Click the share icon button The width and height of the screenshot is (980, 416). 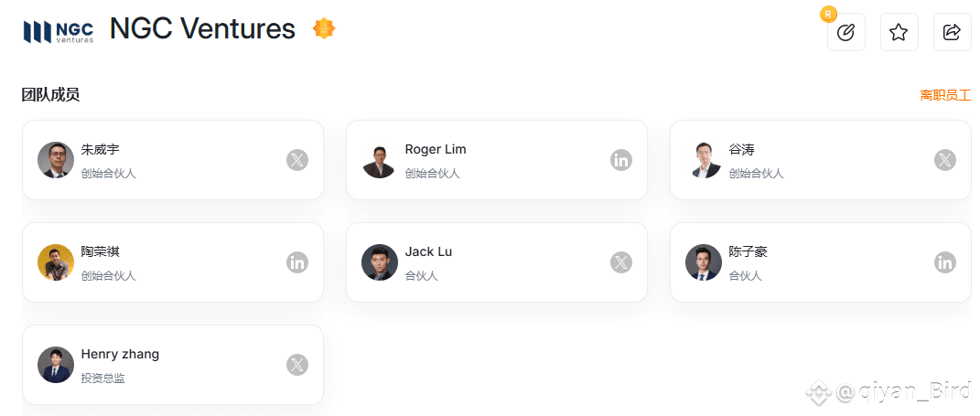(952, 32)
